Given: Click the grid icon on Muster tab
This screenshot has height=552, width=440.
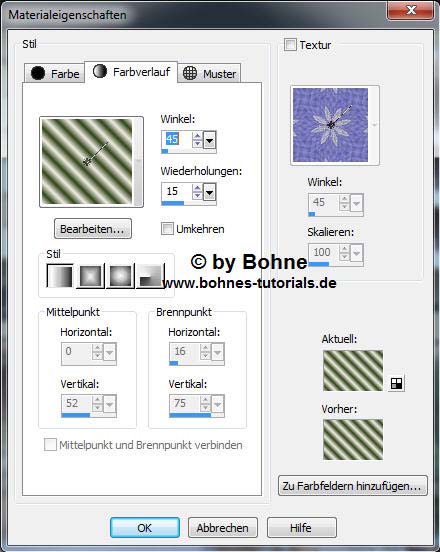Looking at the screenshot, I should pyautogui.click(x=190, y=73).
